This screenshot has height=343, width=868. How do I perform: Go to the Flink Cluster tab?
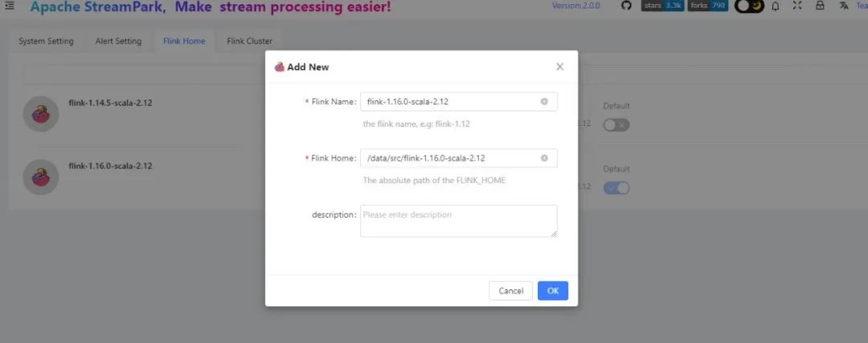(x=249, y=41)
